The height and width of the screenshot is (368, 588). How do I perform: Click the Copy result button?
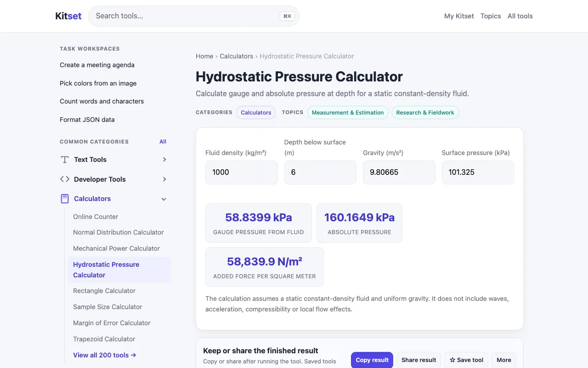pos(372,360)
